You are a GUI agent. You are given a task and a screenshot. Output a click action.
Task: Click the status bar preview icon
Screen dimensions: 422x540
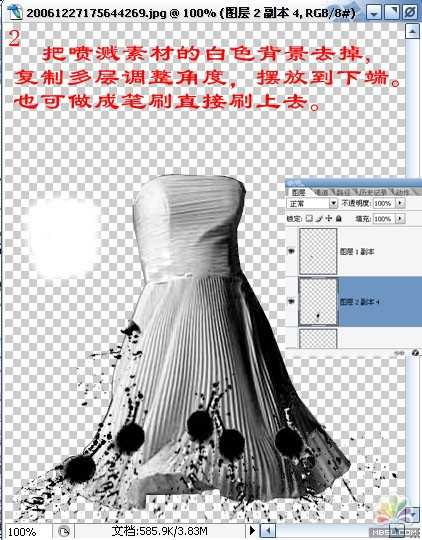coord(64,531)
